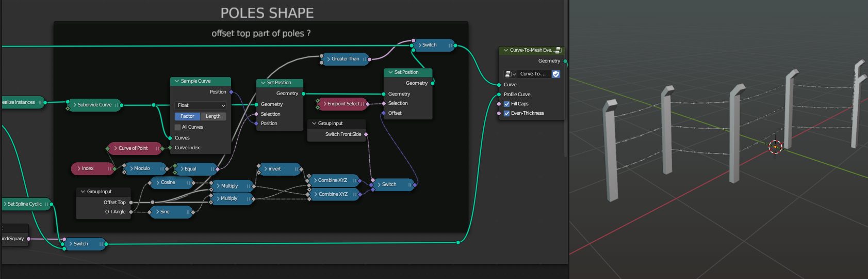This screenshot has width=868, height=279.
Task: Expand the Greater Than node
Action: coord(329,59)
